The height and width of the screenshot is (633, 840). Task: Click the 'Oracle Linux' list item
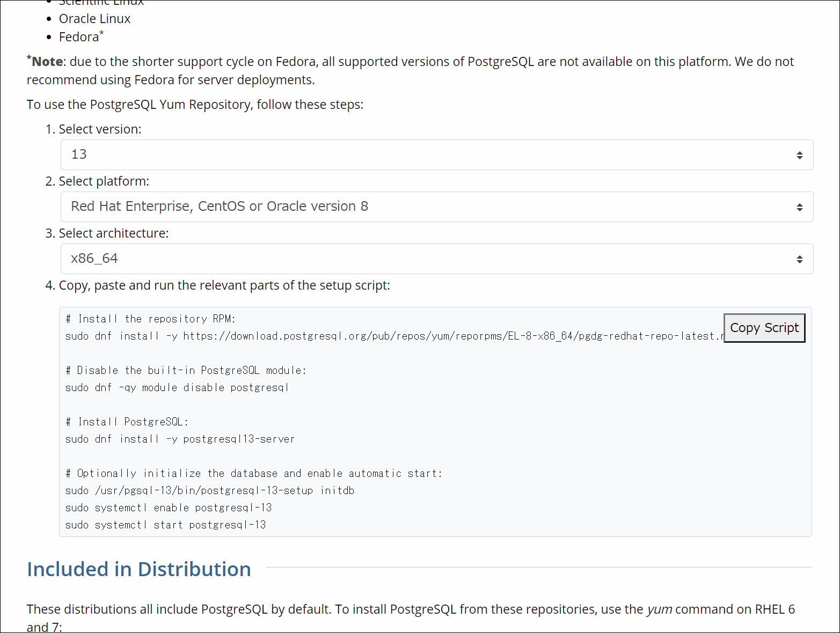point(94,19)
